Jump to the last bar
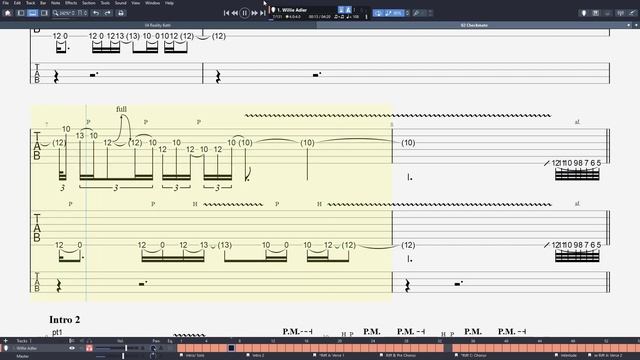This screenshot has width=640, height=360. coord(262,13)
